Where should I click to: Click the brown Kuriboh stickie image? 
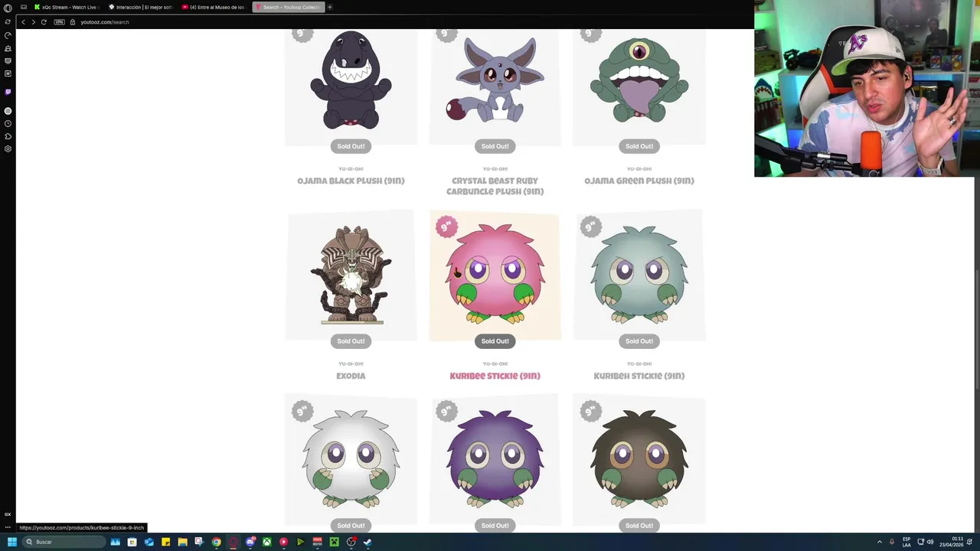(x=639, y=459)
